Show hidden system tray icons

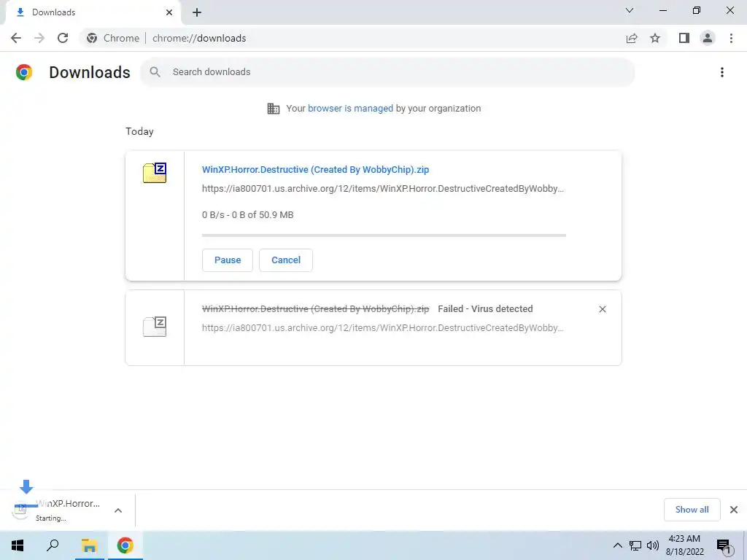(617, 545)
